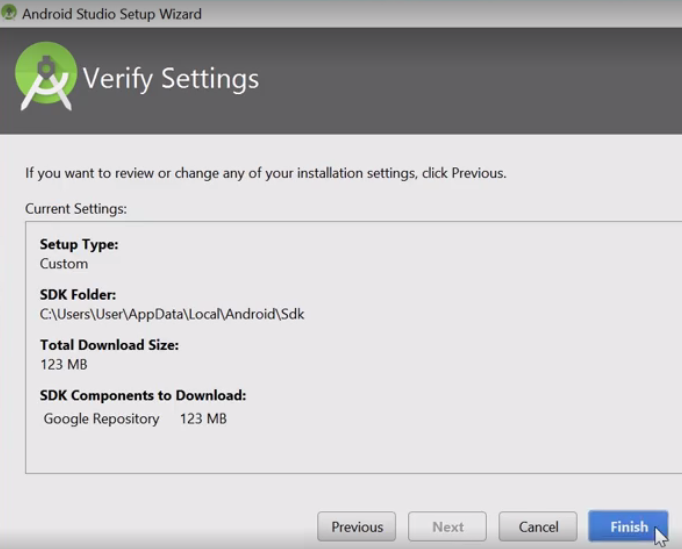Go back with the Previous button
The width and height of the screenshot is (682, 549).
pos(357,526)
